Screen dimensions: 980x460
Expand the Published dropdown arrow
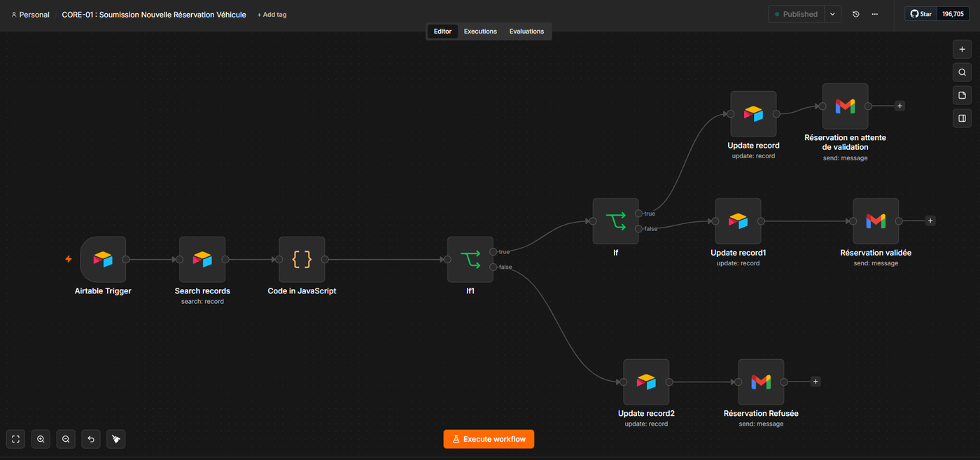[832, 14]
